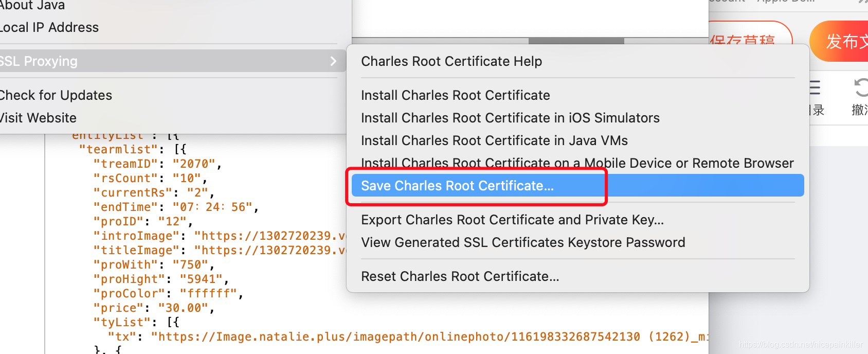Viewport: 868px width, 354px height.
Task: Click the "titleImage" URL line
Action: (220, 250)
